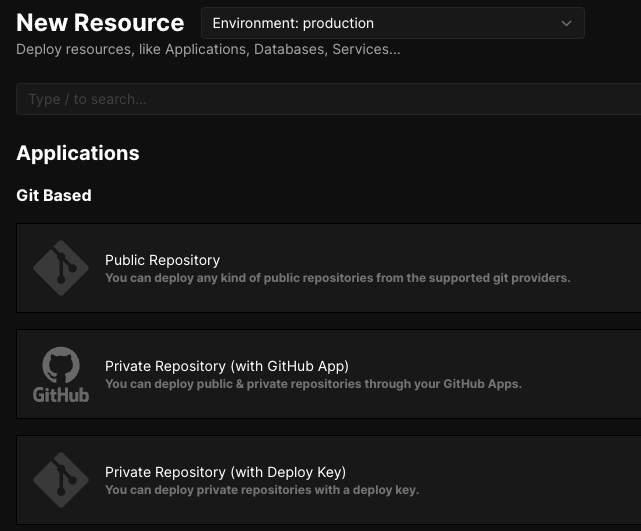
Task: Click the 'repositories with a deploy key' description
Action: [261, 490]
